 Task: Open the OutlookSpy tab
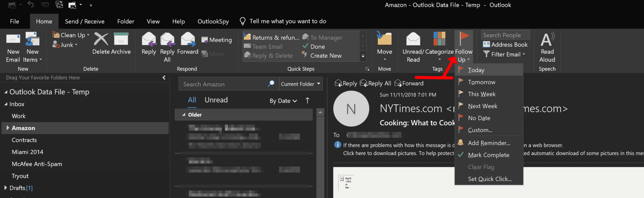[213, 21]
